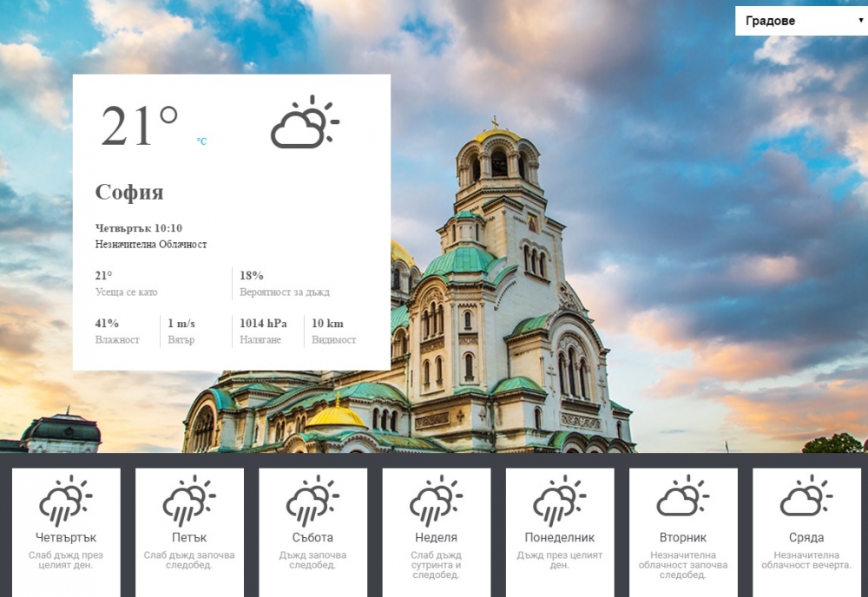Click the rain icon for Понеделник
This screenshot has height=597, width=868.
[559, 500]
